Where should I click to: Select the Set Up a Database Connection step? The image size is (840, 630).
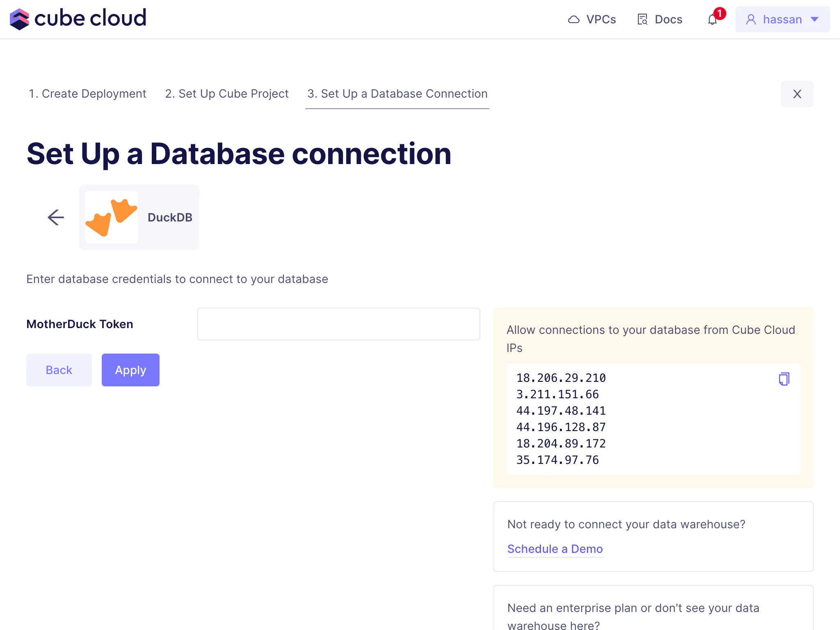click(x=397, y=94)
